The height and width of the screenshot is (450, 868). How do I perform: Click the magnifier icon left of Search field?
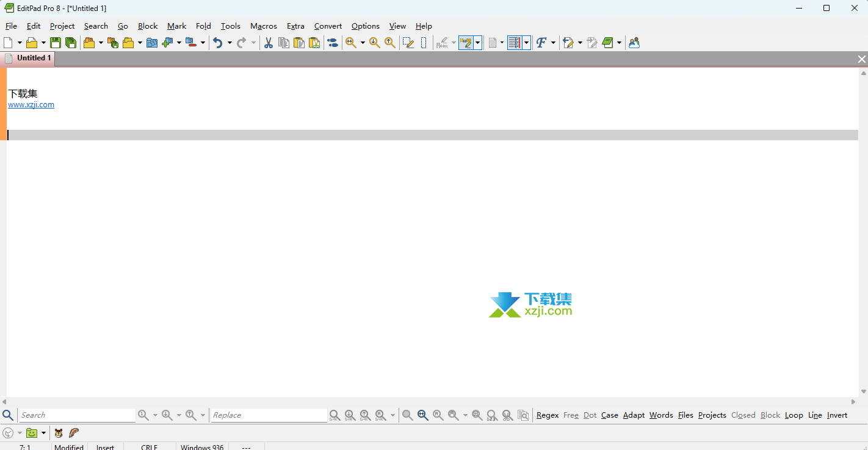8,415
